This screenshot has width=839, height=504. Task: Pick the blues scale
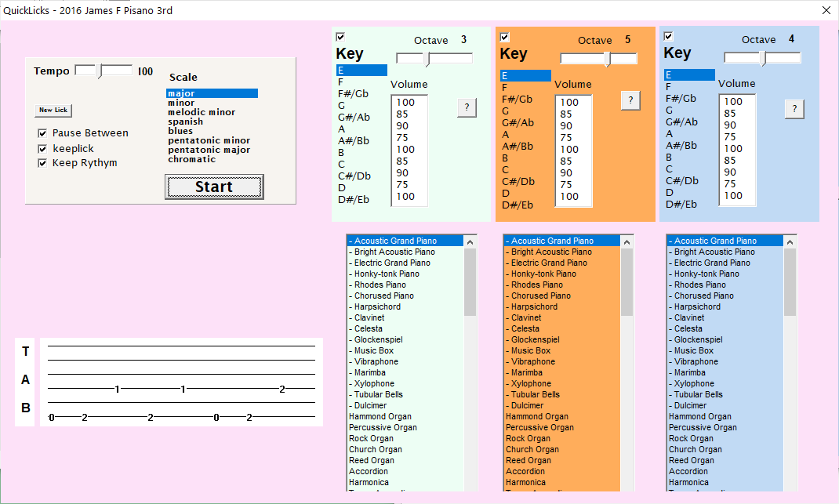click(x=212, y=131)
